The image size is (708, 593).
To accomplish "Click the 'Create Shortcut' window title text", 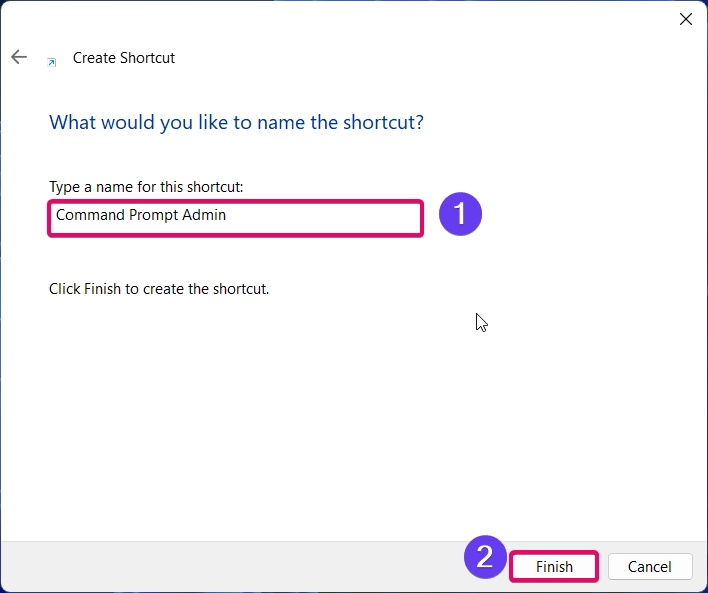I will pos(124,58).
